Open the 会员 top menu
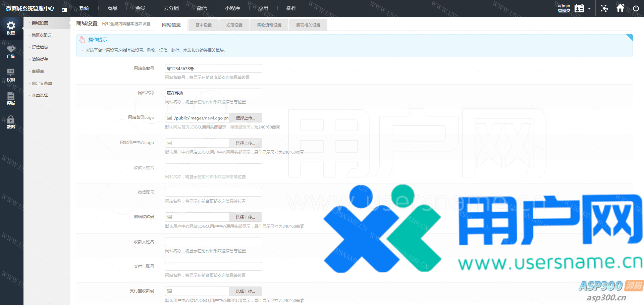 point(141,8)
